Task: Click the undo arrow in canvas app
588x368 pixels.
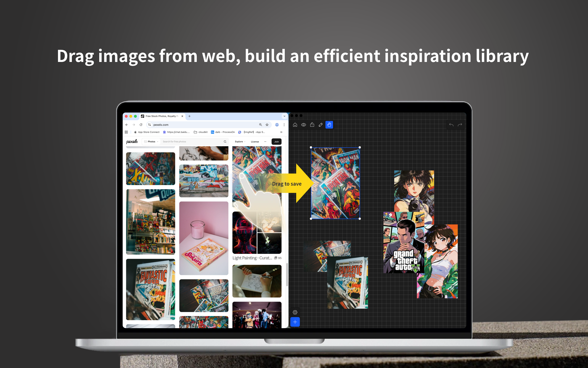Action: pos(451,125)
